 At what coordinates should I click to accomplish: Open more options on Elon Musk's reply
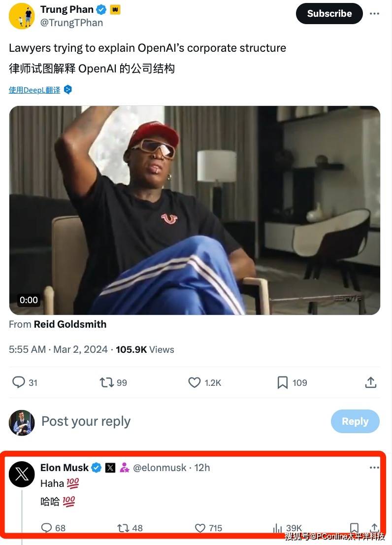coord(374,467)
